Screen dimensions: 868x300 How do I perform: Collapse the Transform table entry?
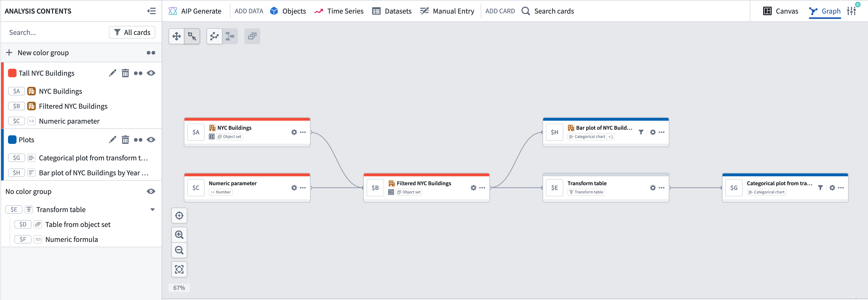pyautogui.click(x=153, y=209)
